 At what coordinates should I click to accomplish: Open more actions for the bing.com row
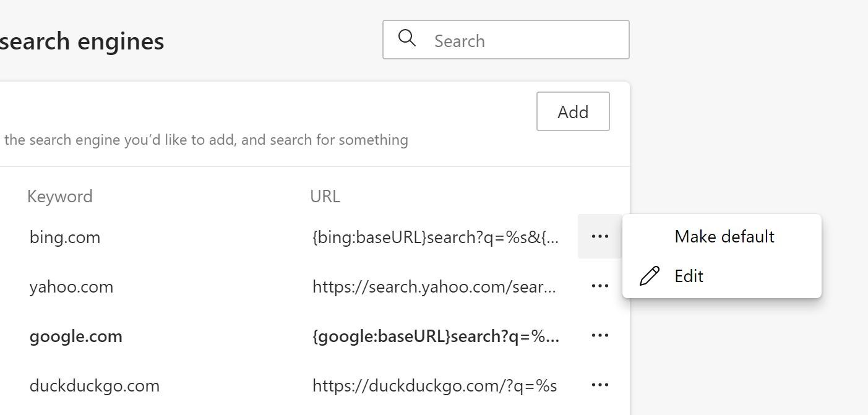point(600,236)
